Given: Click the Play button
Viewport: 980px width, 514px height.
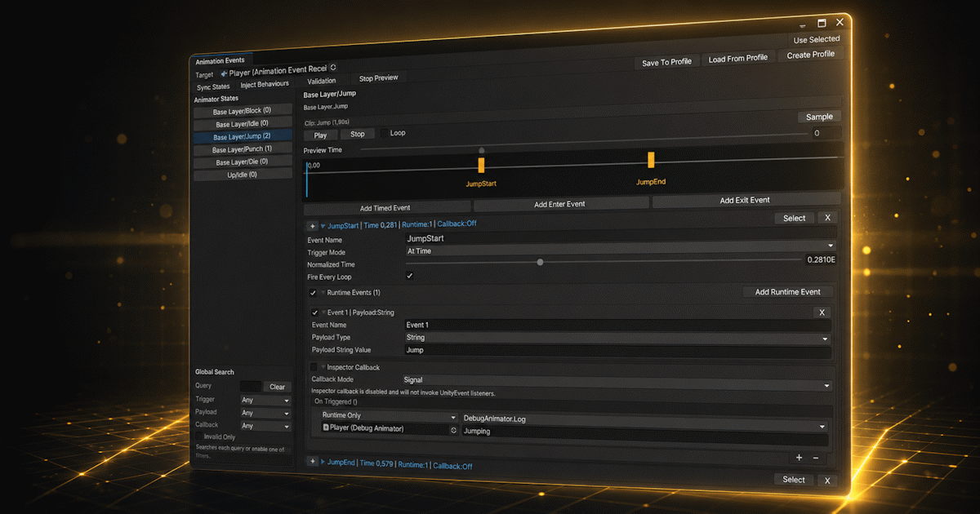Looking at the screenshot, I should (321, 135).
